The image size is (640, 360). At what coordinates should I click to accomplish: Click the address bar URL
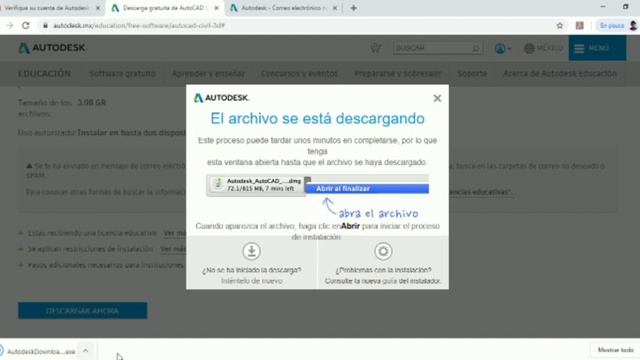coord(139,25)
